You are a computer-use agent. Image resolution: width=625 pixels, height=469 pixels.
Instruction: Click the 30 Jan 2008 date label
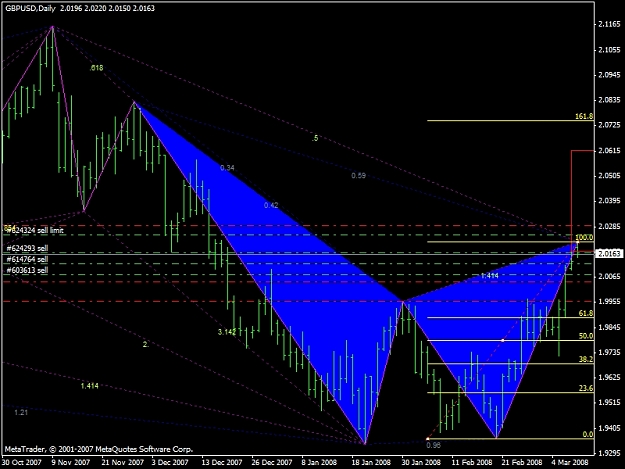pyautogui.click(x=421, y=462)
